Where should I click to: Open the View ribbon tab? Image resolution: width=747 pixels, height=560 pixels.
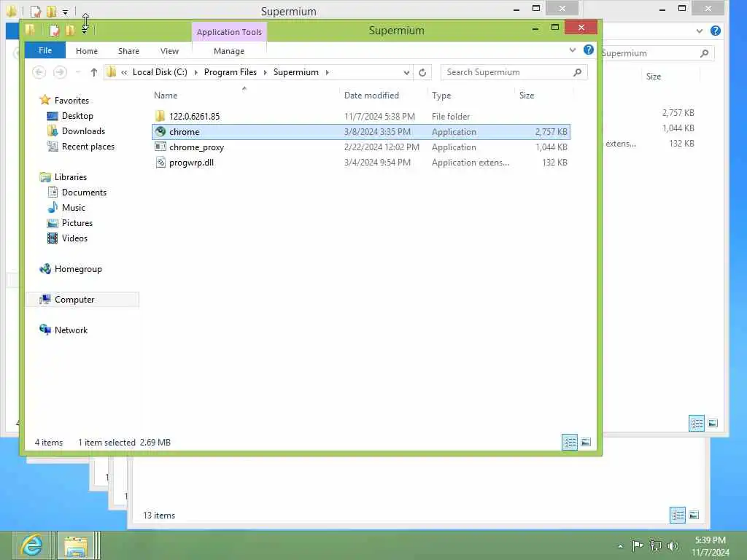[x=169, y=51]
